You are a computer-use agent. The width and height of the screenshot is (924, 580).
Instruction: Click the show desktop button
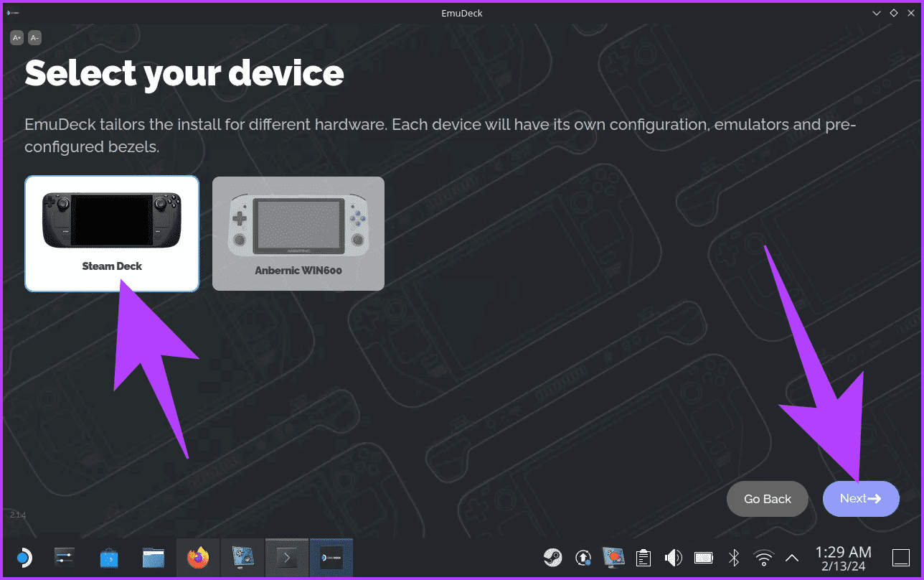900,558
